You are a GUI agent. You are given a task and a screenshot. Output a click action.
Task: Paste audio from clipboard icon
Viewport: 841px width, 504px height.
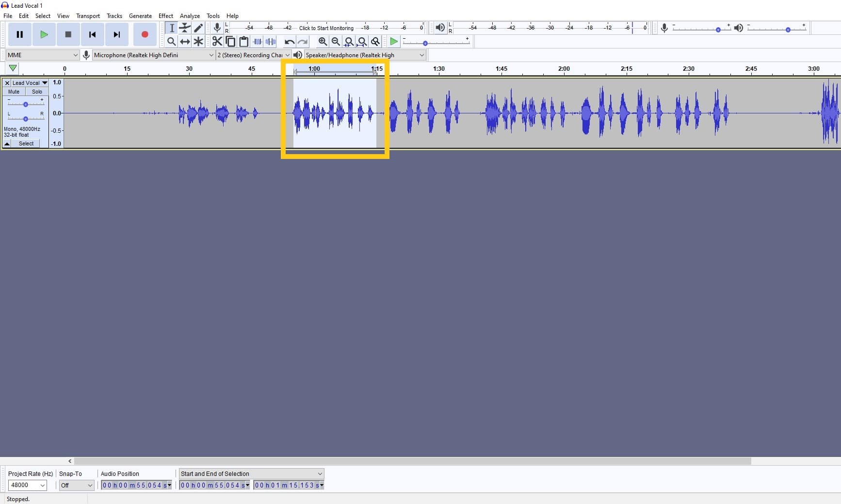243,42
